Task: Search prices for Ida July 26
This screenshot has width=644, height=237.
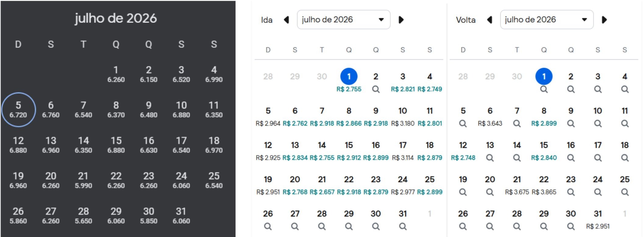Action: (268, 226)
